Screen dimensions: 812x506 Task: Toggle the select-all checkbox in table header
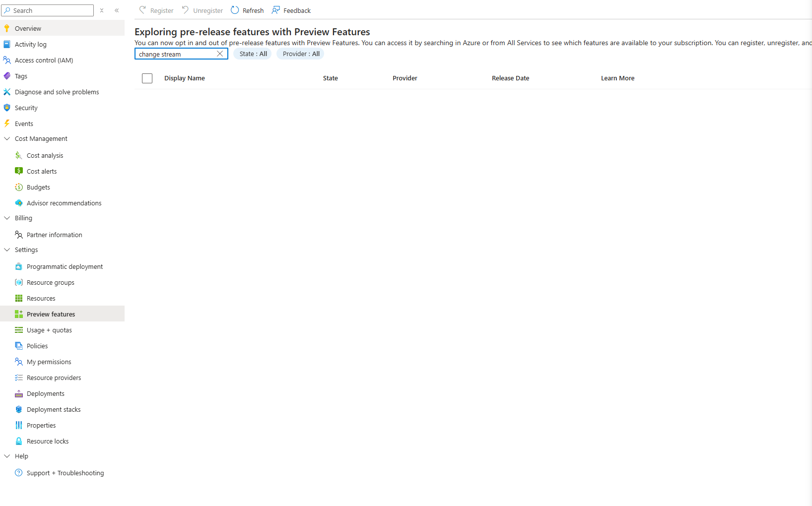coord(147,78)
